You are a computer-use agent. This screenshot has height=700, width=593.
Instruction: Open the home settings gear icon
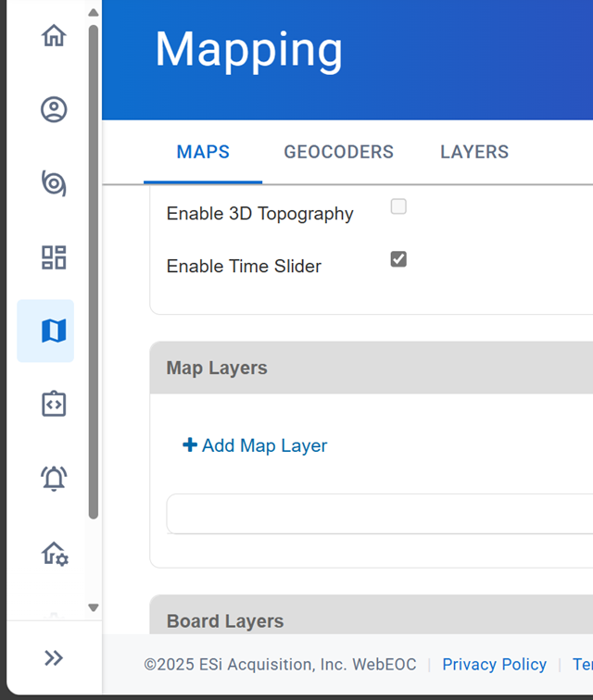(55, 554)
